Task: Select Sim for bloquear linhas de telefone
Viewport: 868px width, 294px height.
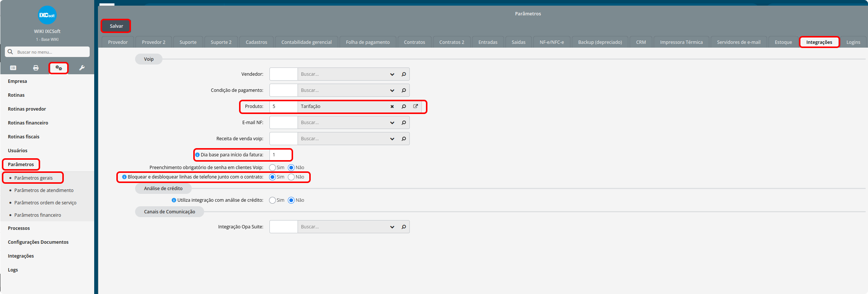Action: (272, 177)
